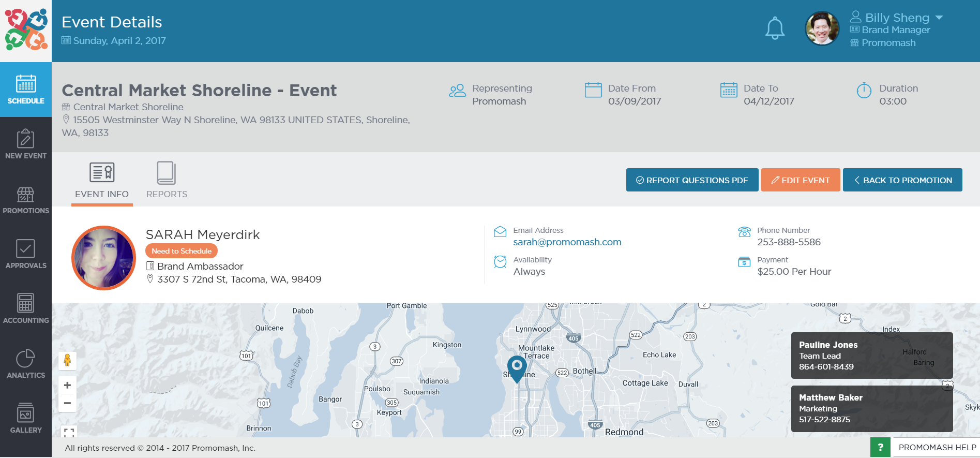Viewport: 980px width, 458px height.
Task: Click the Duration timer icon
Action: tap(864, 91)
